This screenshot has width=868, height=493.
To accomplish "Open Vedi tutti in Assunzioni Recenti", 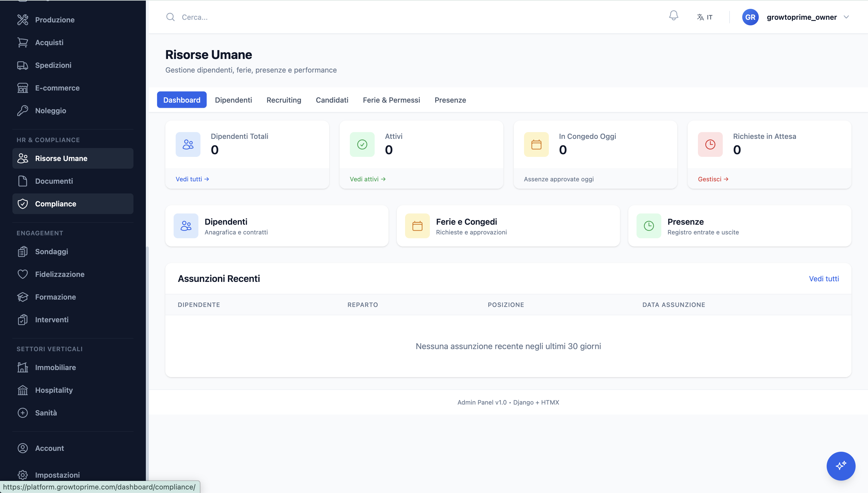I will pyautogui.click(x=823, y=279).
